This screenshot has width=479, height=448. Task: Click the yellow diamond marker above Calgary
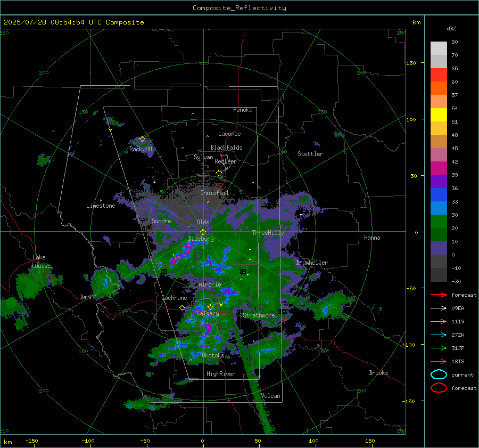pyautogui.click(x=210, y=307)
